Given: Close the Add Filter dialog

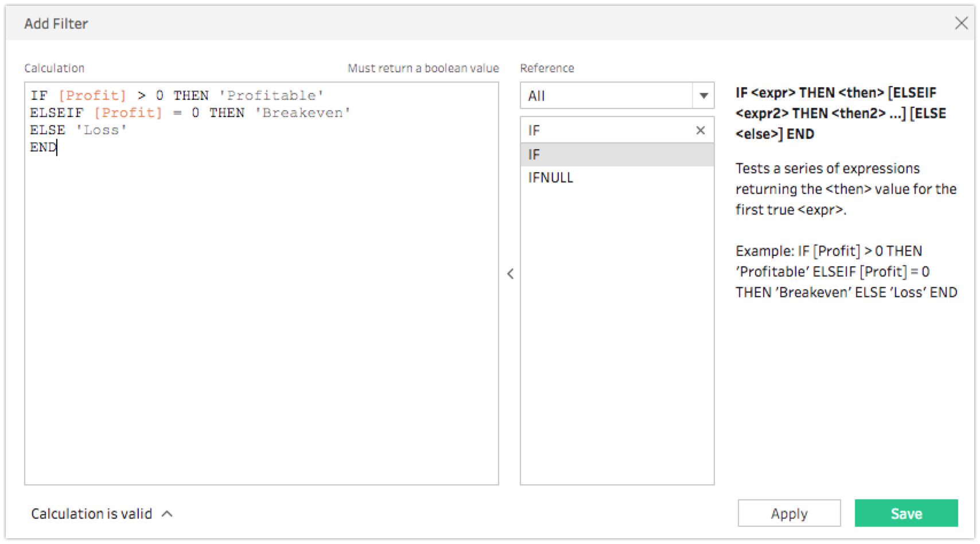Looking at the screenshot, I should click(x=962, y=24).
